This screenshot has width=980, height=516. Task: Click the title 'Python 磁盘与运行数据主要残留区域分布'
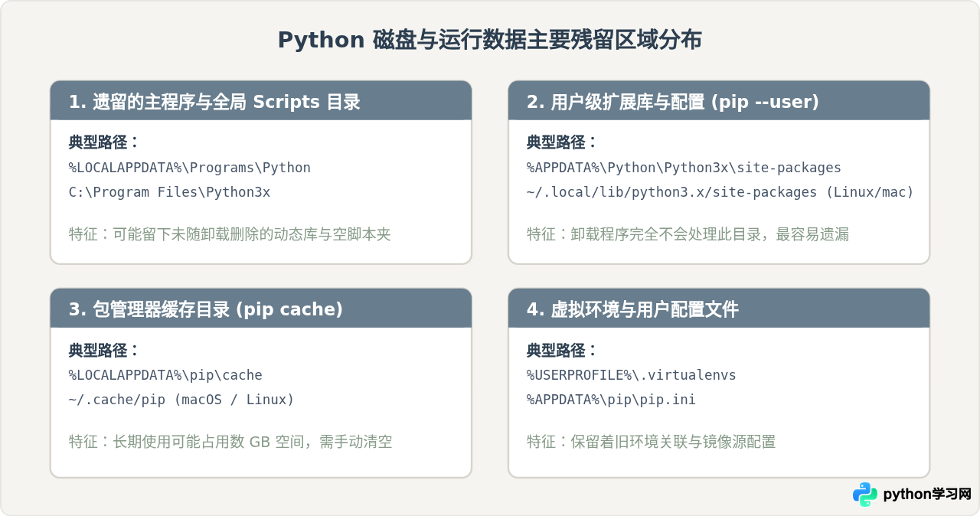pos(490,41)
